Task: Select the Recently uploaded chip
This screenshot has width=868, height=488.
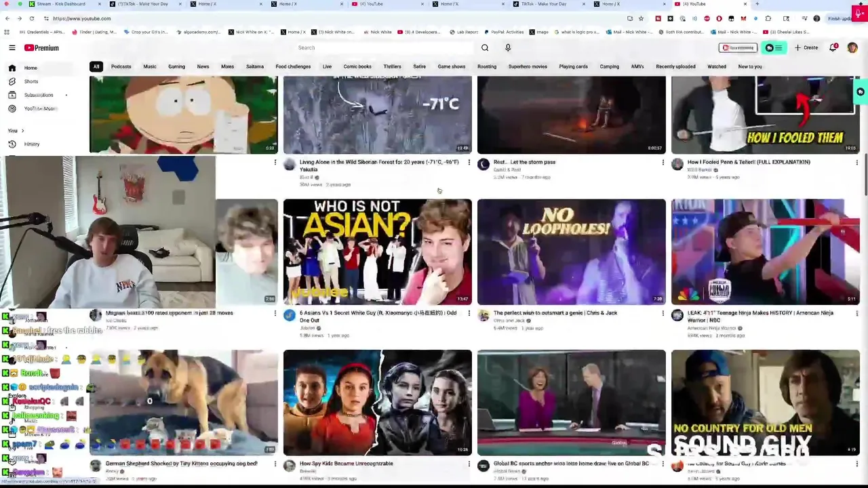Action: point(675,66)
